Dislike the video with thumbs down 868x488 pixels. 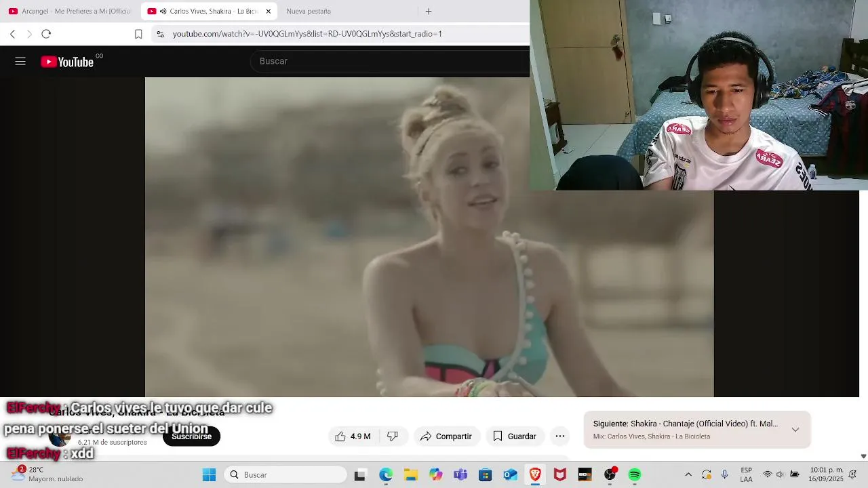point(393,436)
